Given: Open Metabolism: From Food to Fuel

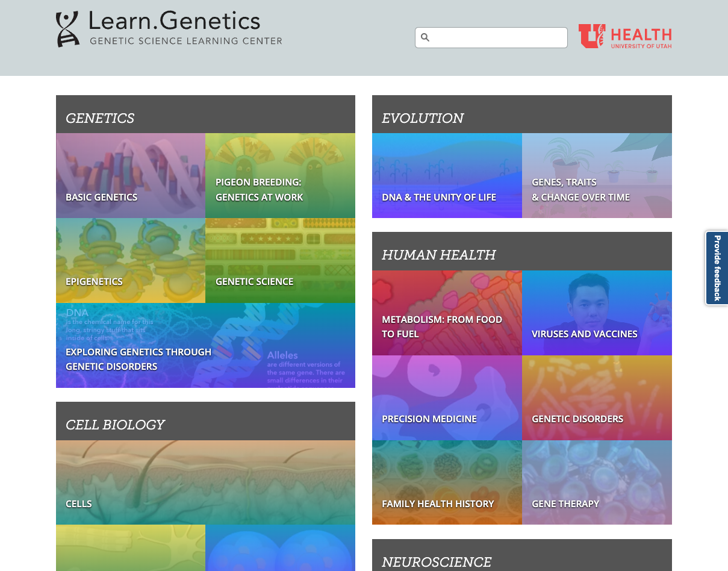Looking at the screenshot, I should (x=447, y=313).
